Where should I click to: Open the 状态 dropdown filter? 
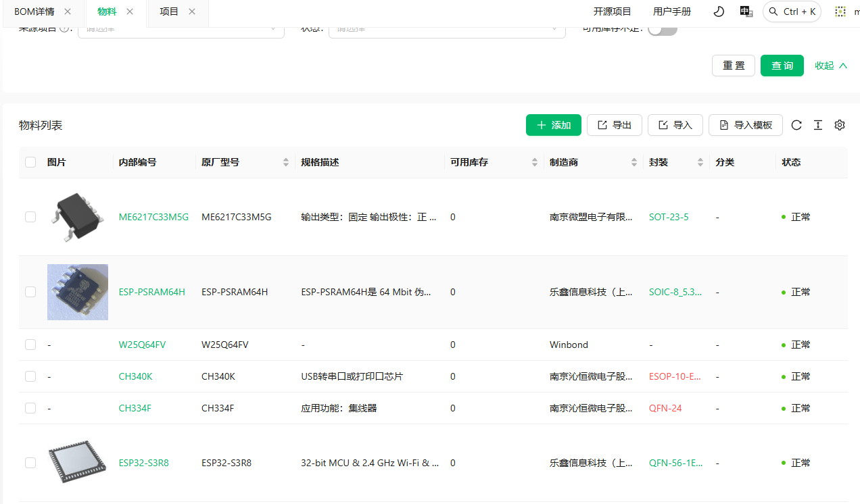point(446,29)
